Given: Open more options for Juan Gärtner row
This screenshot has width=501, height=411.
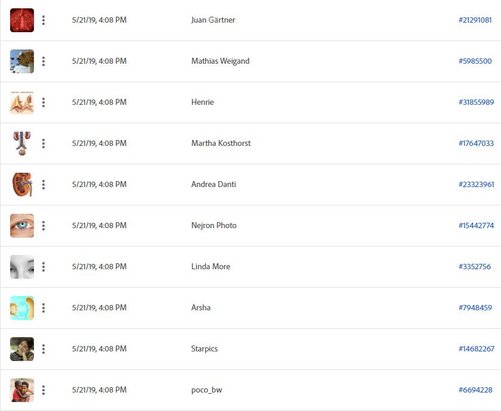Looking at the screenshot, I should pos(43,20).
